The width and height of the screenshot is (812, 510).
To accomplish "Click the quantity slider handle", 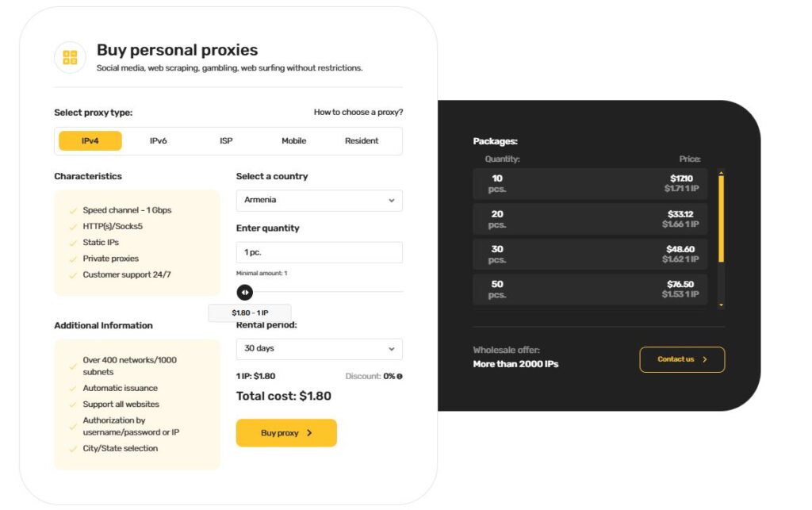I will pos(245,293).
